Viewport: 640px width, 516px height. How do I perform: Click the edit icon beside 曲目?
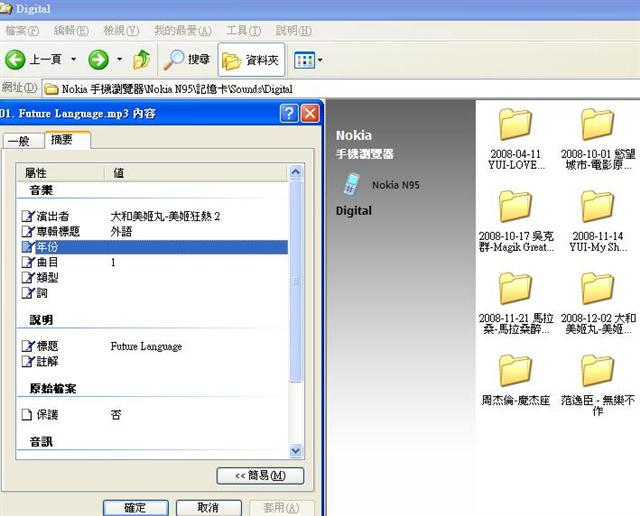click(28, 262)
